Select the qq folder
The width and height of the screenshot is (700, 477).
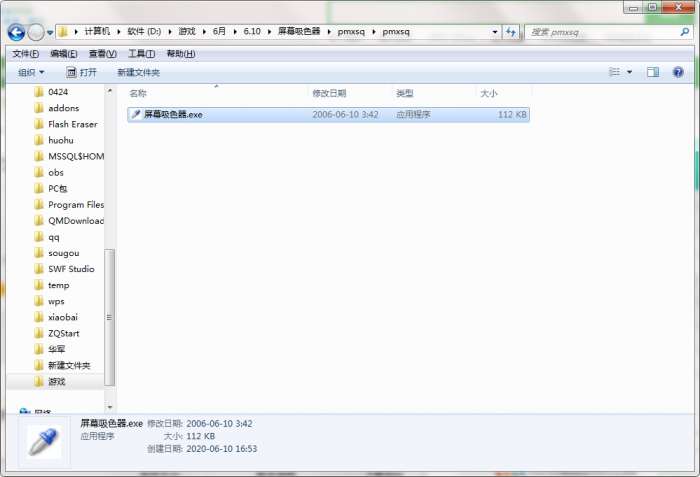click(54, 237)
